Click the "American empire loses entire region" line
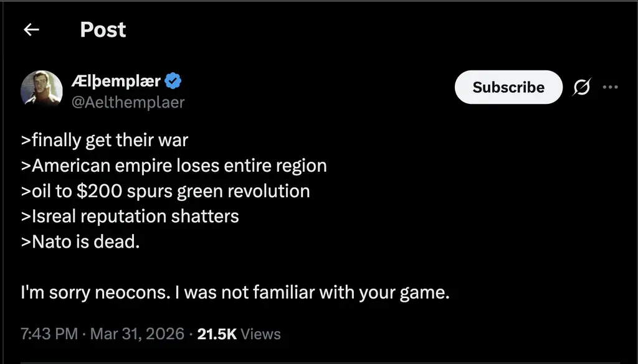The image size is (638, 364). point(174,166)
